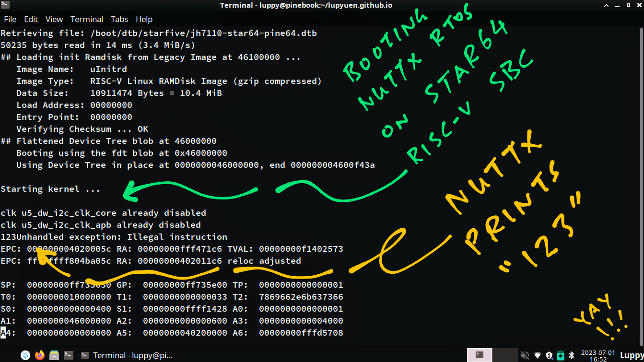Open the Edit menu
Viewport: 644px width, 362px height.
[x=31, y=19]
